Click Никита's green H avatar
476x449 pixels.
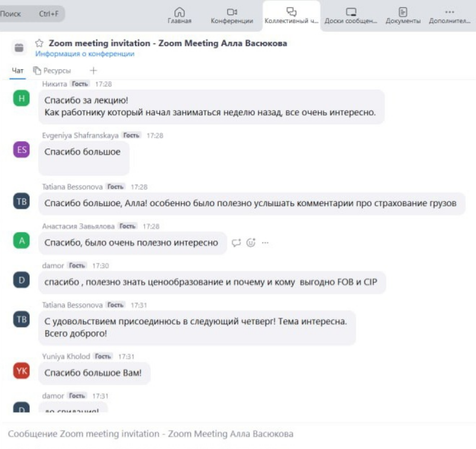point(21,98)
